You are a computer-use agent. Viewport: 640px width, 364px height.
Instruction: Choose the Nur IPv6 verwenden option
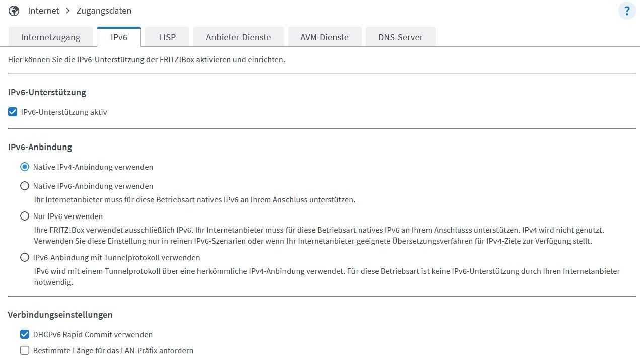pyautogui.click(x=25, y=216)
